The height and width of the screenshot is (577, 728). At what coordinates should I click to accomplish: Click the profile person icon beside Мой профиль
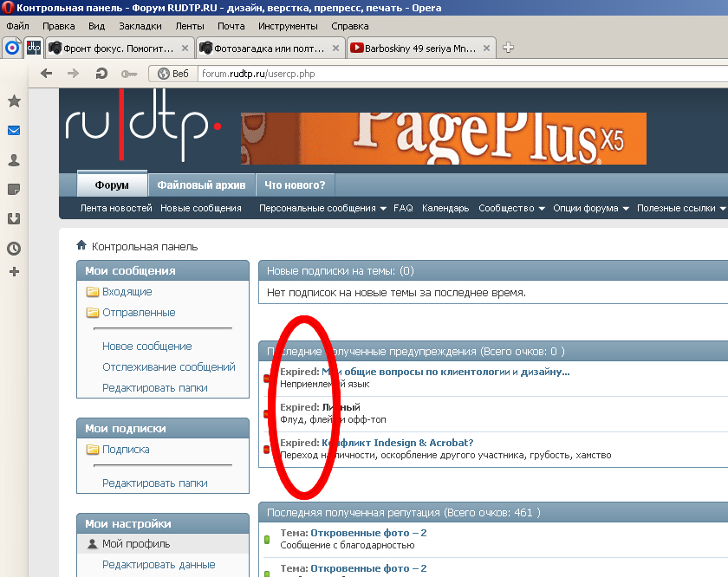93,543
